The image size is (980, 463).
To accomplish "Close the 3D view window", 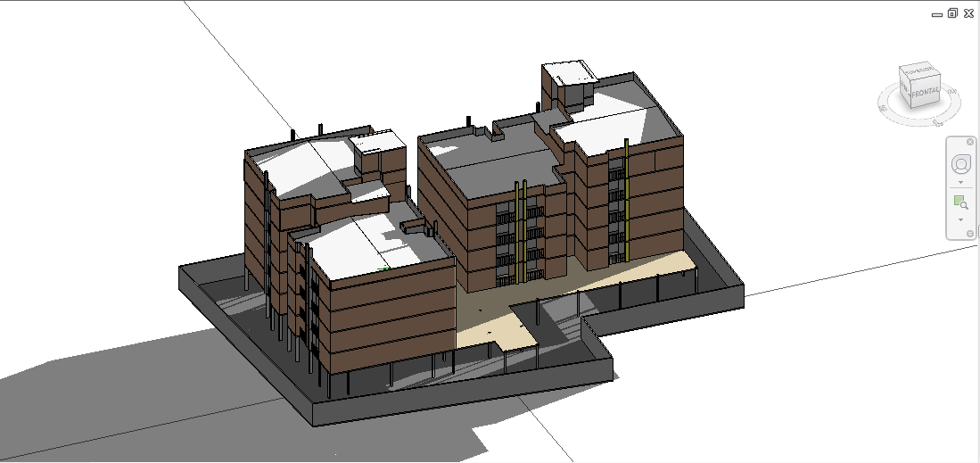I will (968, 13).
